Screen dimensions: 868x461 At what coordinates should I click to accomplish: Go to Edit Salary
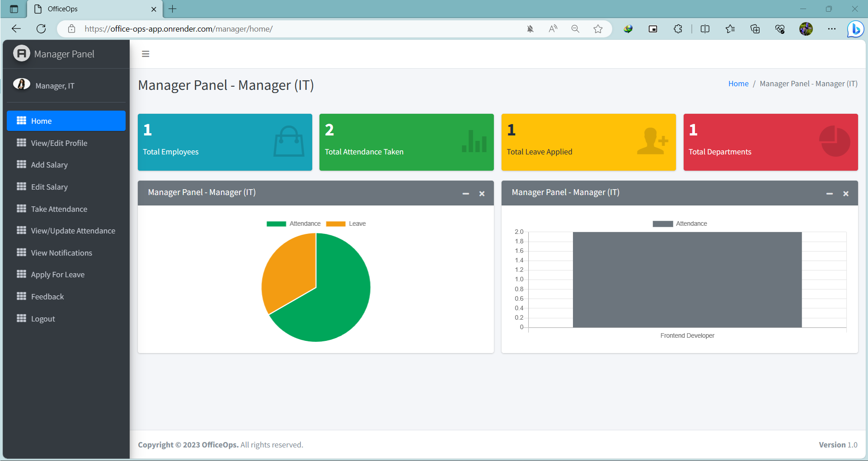click(66, 186)
